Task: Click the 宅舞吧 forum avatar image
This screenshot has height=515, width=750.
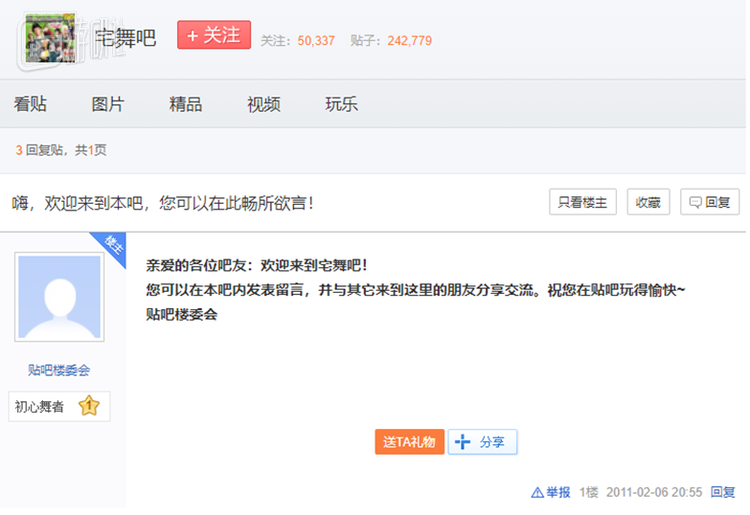Action: point(52,38)
